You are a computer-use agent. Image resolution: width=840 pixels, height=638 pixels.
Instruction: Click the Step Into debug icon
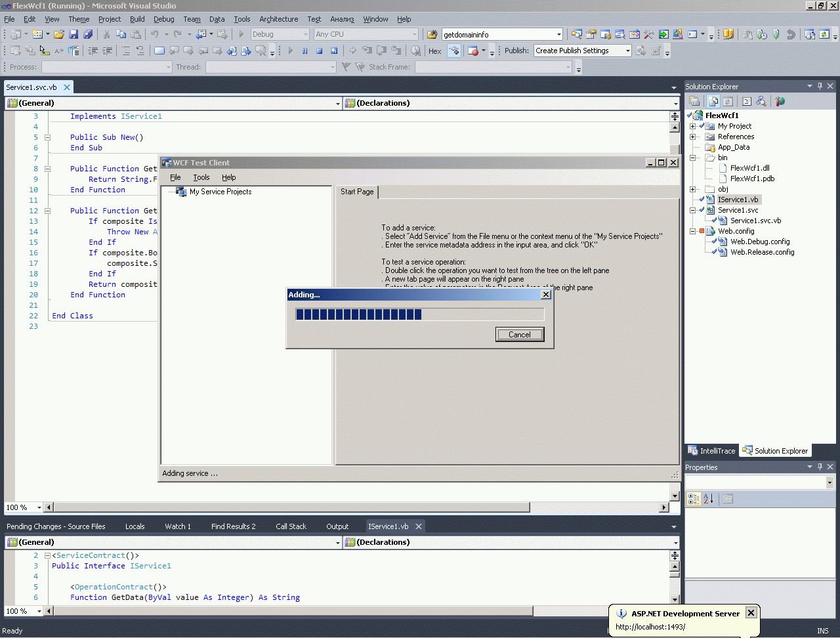(x=367, y=51)
